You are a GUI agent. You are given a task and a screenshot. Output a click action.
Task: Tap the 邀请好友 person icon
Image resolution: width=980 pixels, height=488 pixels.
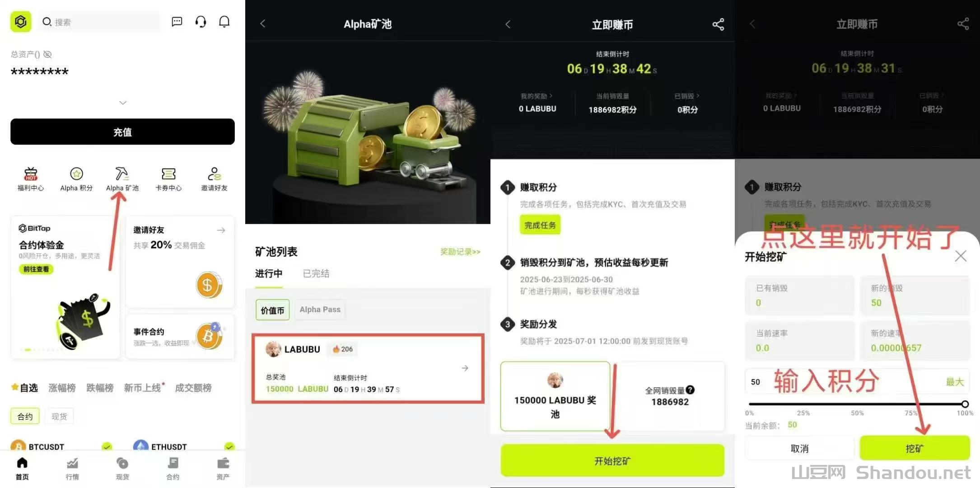coord(214,174)
